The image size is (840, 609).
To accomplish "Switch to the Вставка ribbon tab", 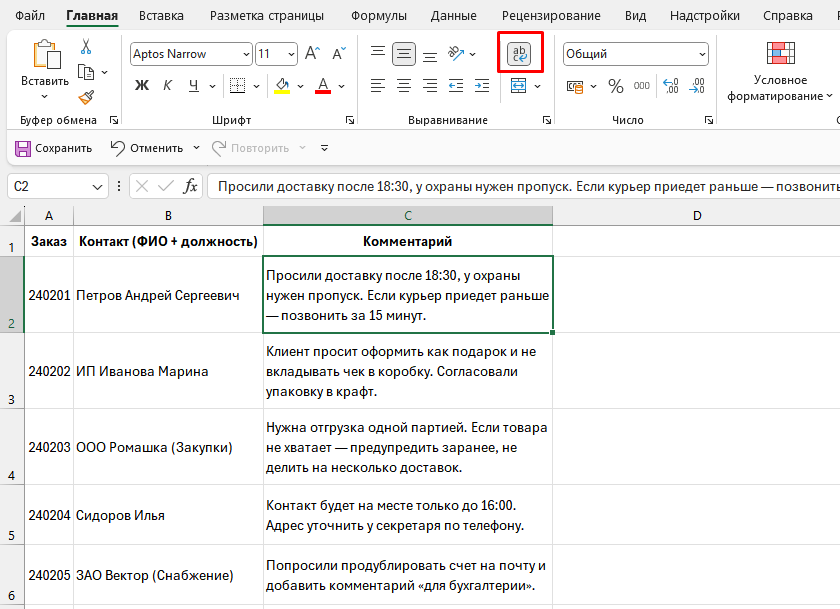I will point(161,16).
